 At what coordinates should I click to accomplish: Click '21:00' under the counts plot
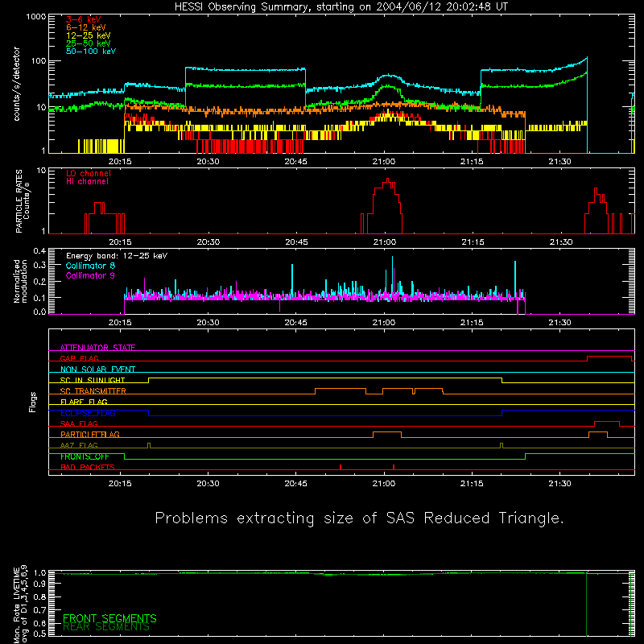coord(384,162)
